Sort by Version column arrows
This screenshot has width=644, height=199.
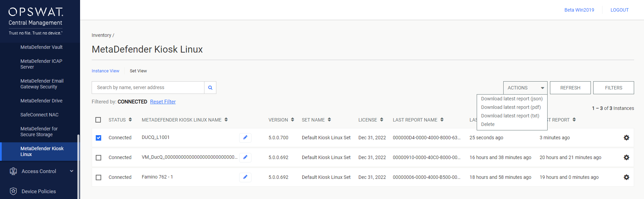click(x=293, y=120)
